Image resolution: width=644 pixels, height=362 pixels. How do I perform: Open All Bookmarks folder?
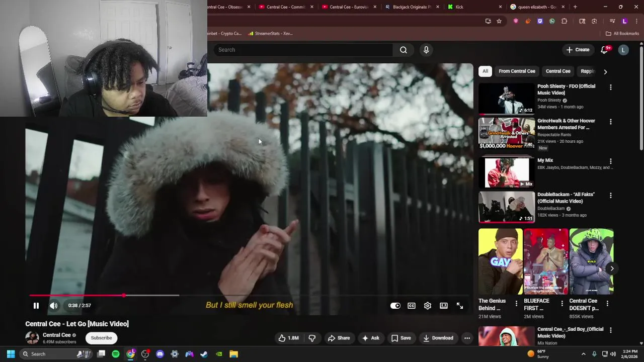[x=622, y=34]
